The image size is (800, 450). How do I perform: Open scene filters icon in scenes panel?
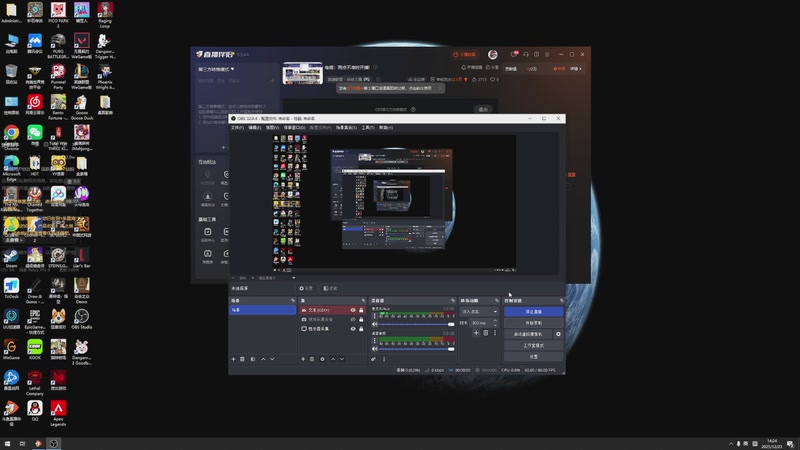[x=253, y=359]
